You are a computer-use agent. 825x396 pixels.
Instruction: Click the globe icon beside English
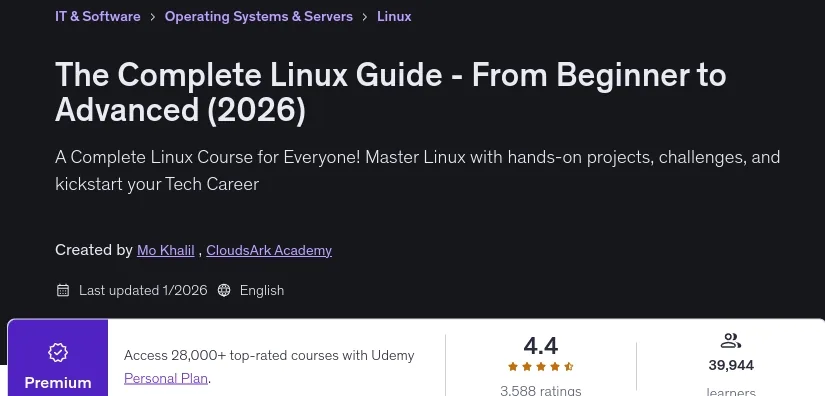(x=224, y=290)
